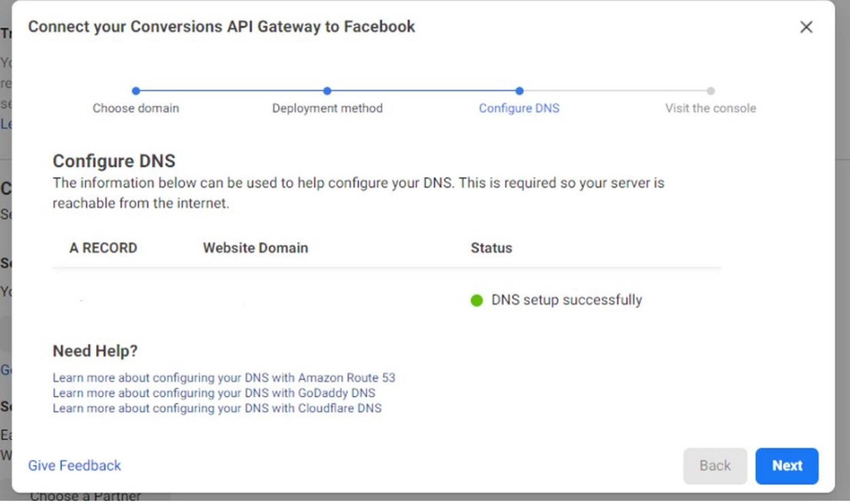Click the Website Domain column header
The height and width of the screenshot is (504, 850).
pyautogui.click(x=255, y=248)
